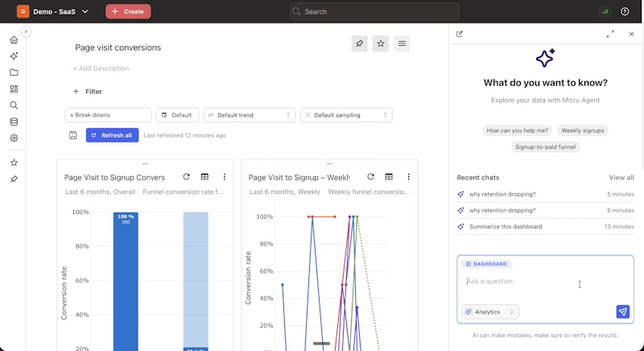Open the favorites star icon in sidebar

pyautogui.click(x=14, y=163)
